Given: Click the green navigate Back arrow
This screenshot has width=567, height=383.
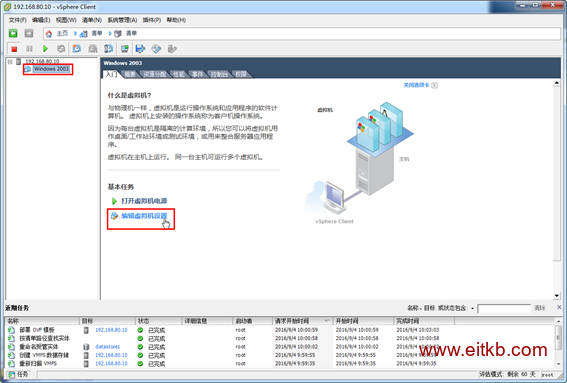Looking at the screenshot, I should 13,33.
